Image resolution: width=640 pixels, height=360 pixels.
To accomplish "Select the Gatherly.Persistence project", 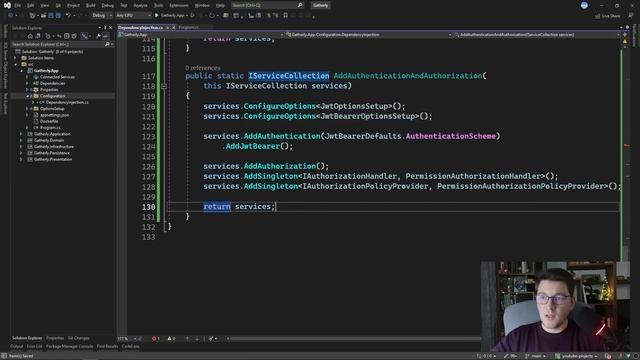I will coord(51,153).
